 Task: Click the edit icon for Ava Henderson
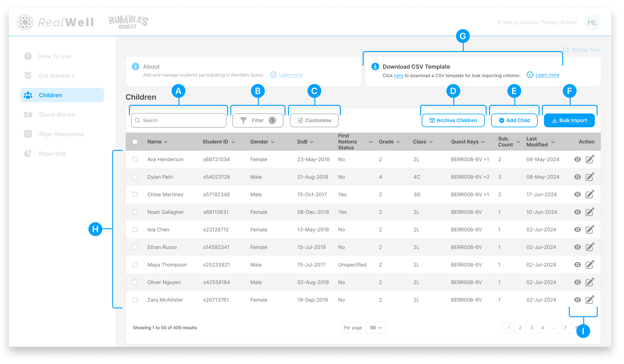coord(590,159)
